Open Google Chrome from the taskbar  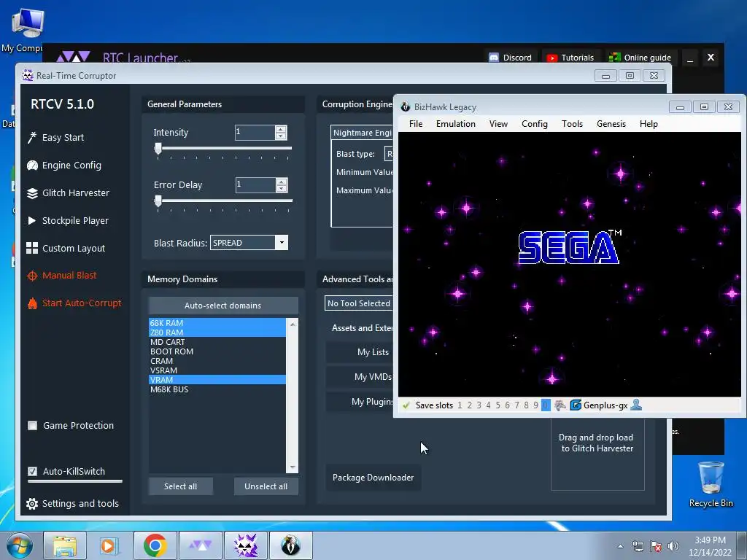[x=155, y=545]
